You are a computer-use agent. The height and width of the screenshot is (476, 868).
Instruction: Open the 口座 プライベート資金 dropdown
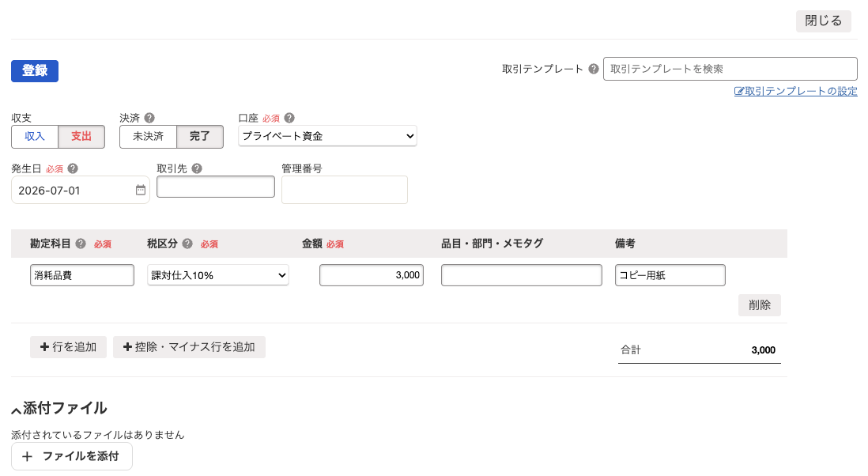click(327, 136)
